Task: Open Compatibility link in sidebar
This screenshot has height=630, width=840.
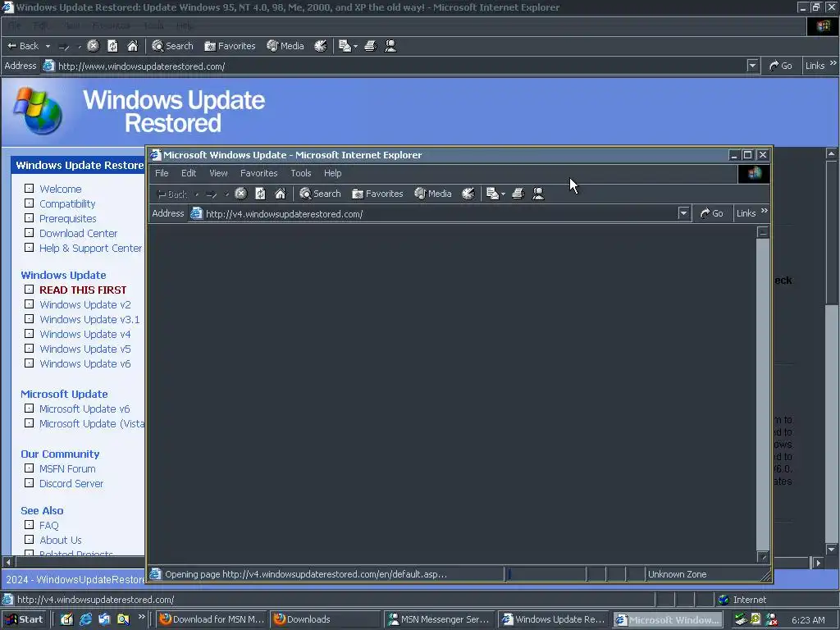Action: 67,203
